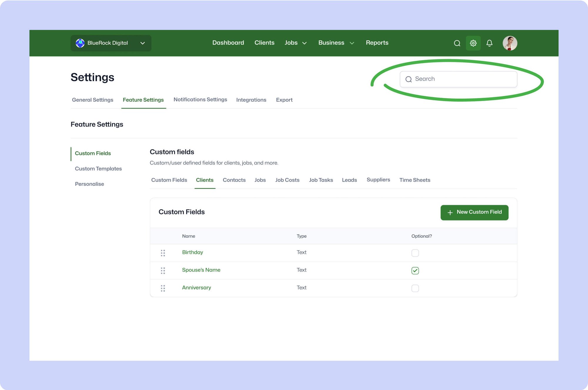Screen dimensions: 588x390
Task: Select the Feature Settings tab
Action: [x=143, y=100]
